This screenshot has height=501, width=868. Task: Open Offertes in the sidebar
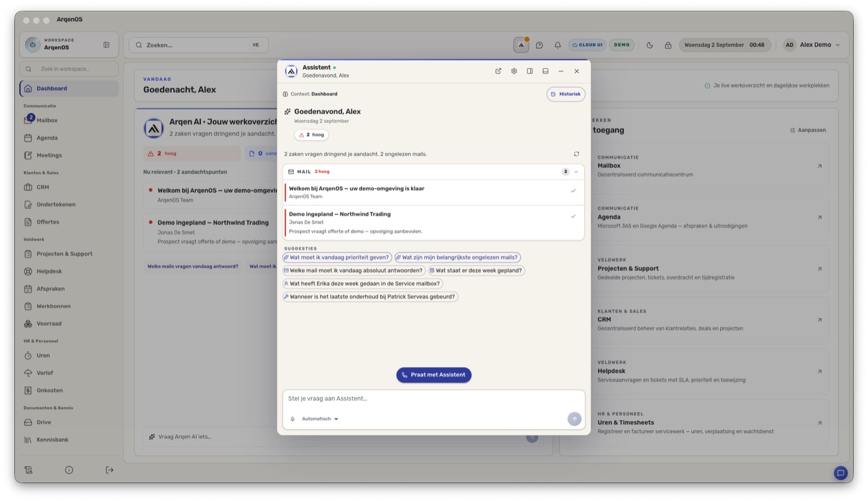69,222
